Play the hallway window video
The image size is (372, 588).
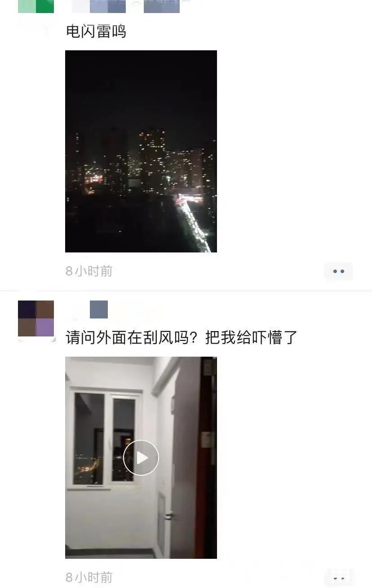point(141,458)
